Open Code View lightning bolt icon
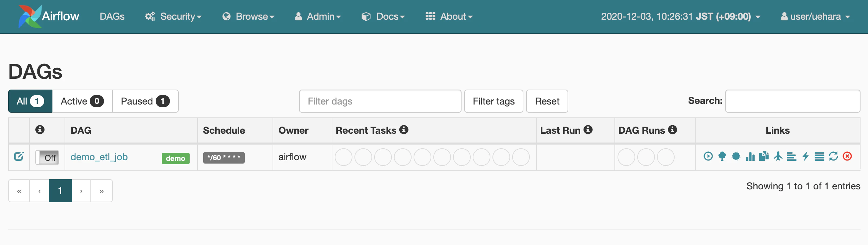 tap(805, 156)
